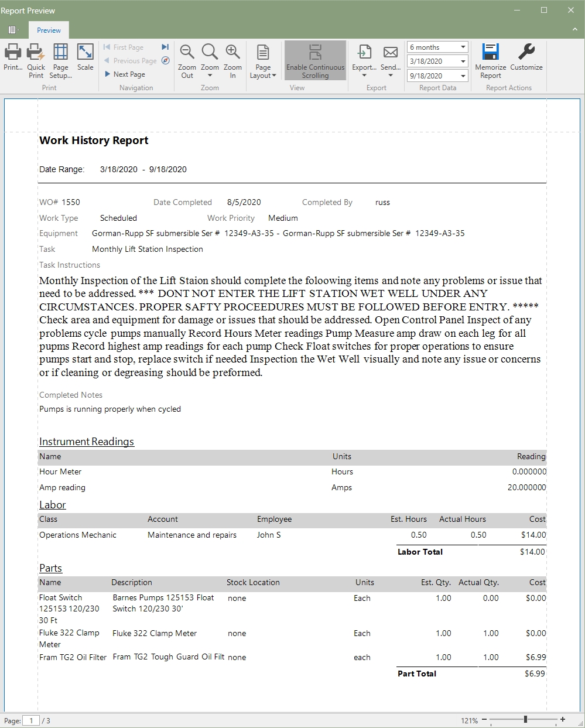This screenshot has width=585, height=728.
Task: Click the compass navigation pane icon
Action: point(165,60)
